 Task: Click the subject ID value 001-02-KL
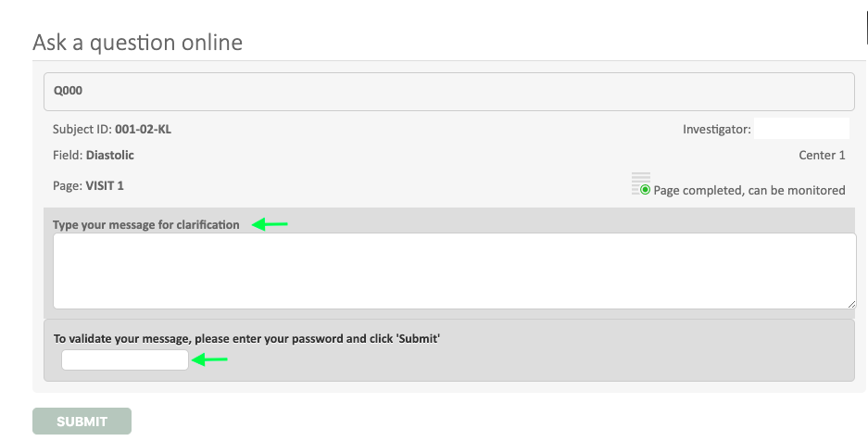pos(143,130)
